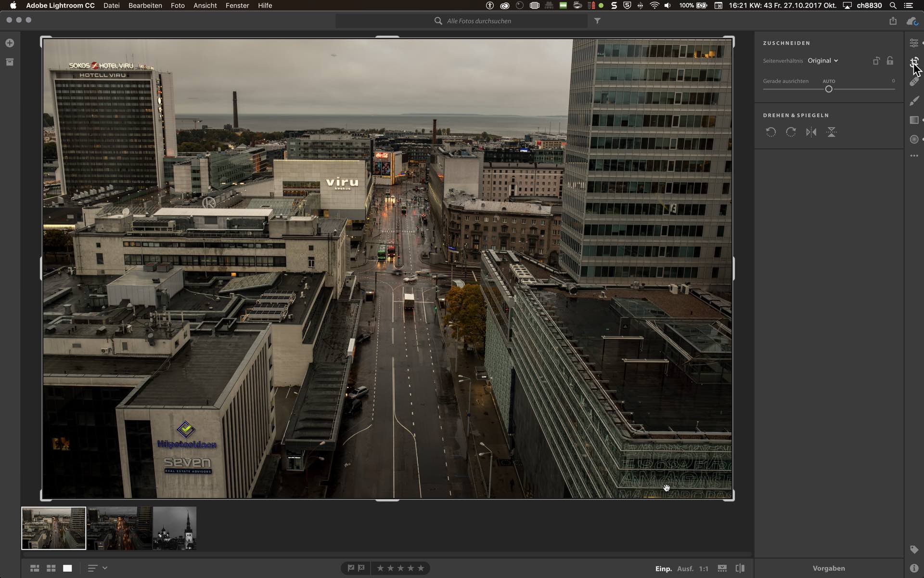
Task: Open the Info panel icon
Action: (914, 568)
